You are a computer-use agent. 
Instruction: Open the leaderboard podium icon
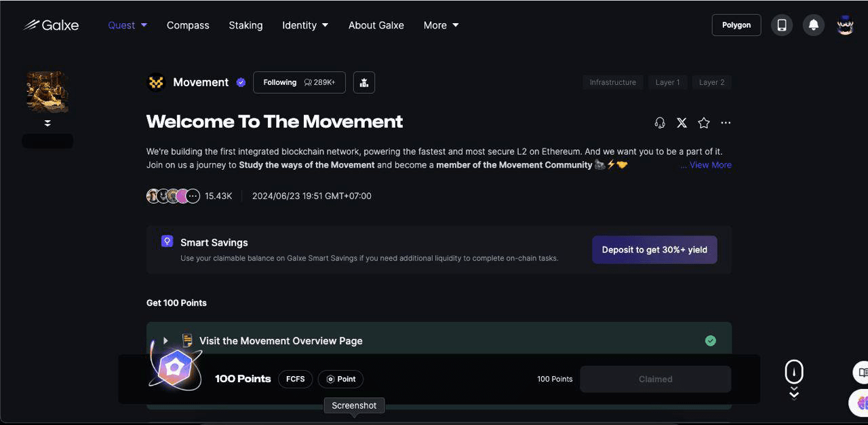[x=364, y=82]
